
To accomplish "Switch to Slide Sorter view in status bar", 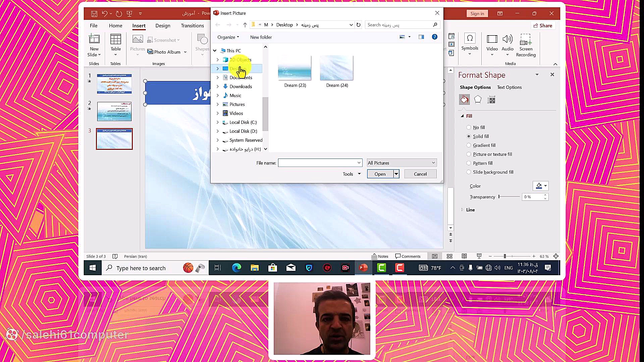I will (449, 256).
